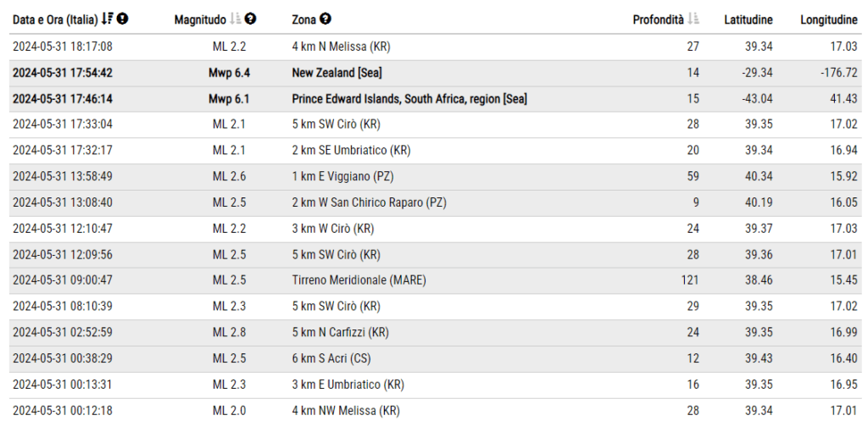
Task: Click the Latitudine column header
Action: tap(748, 19)
